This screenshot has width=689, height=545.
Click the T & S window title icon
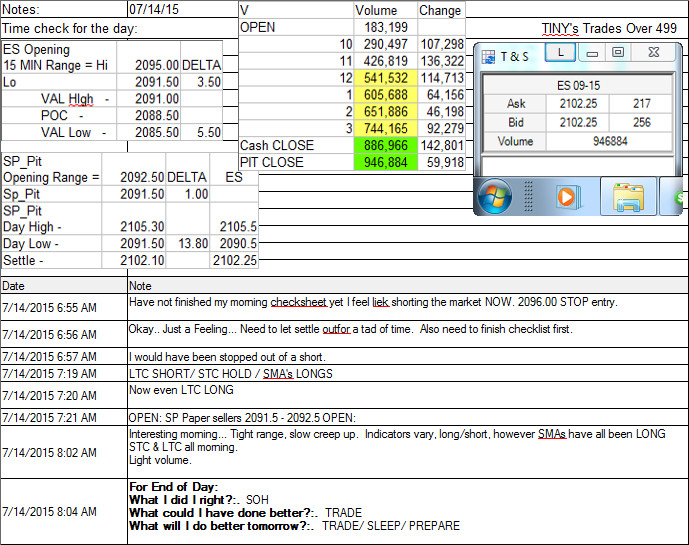click(x=488, y=57)
